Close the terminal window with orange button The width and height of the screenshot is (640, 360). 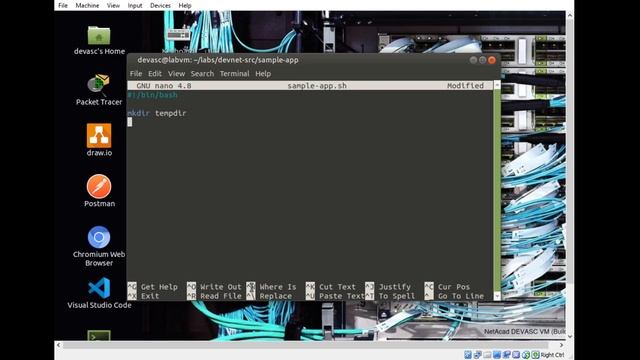point(492,60)
